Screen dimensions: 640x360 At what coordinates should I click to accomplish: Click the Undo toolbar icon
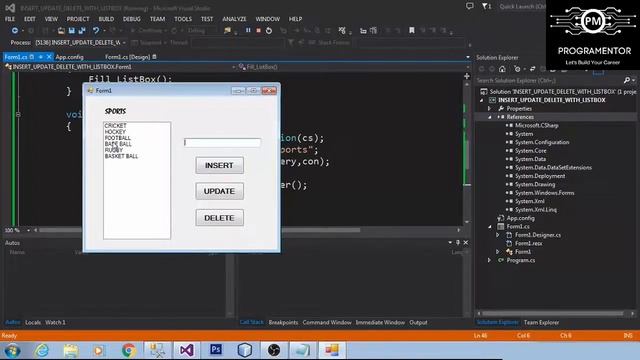coord(96,31)
